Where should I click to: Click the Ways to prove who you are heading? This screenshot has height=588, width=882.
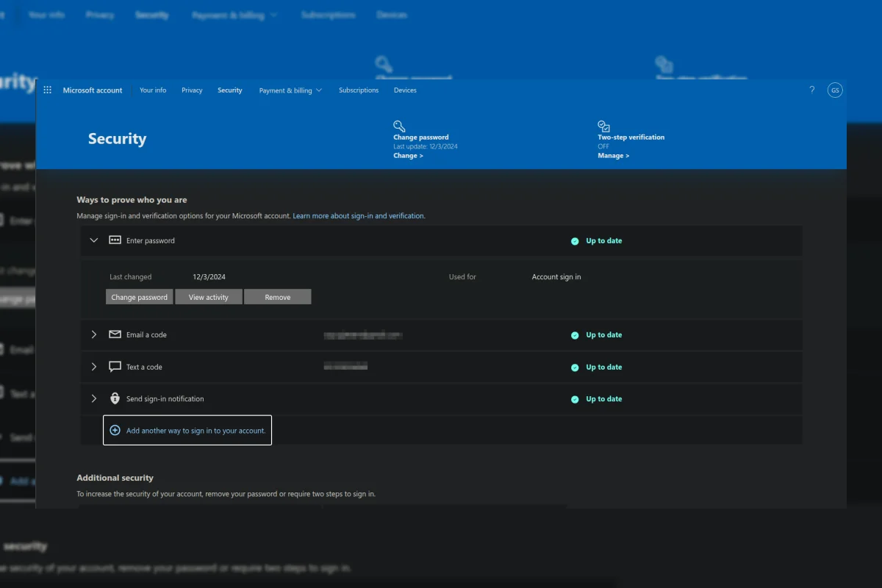tap(132, 200)
